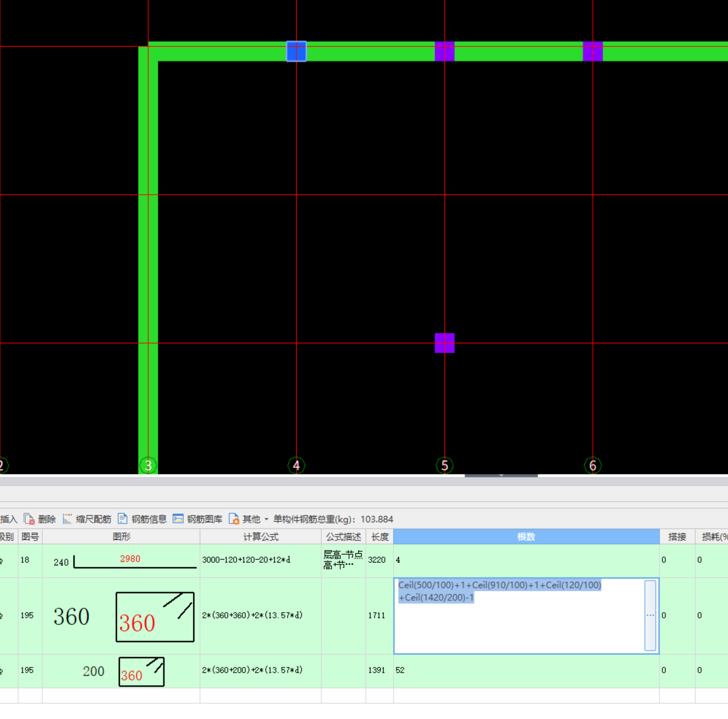Click the 其他 toolbar icon
The width and height of the screenshot is (728, 719).
(234, 519)
